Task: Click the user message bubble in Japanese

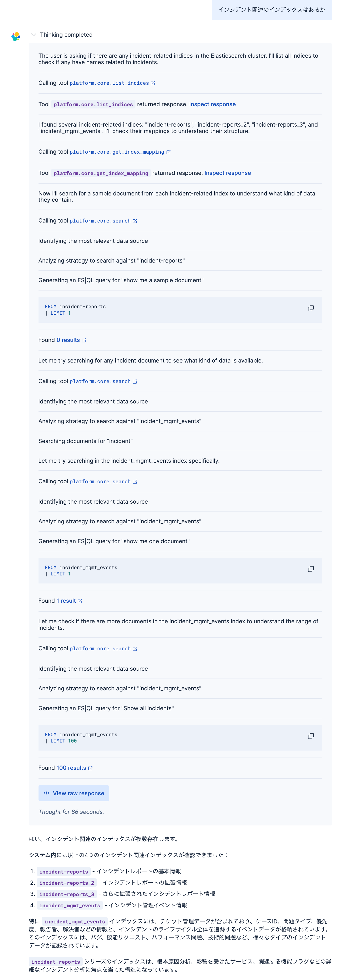Action: 271,10
